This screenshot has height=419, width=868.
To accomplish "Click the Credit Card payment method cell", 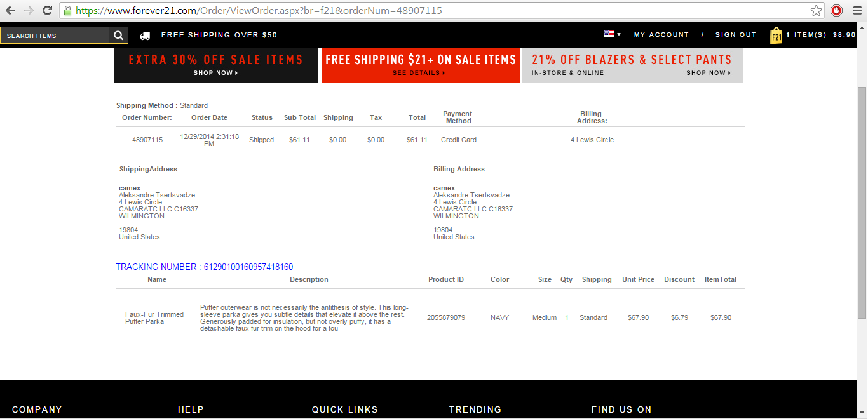I will 459,140.
